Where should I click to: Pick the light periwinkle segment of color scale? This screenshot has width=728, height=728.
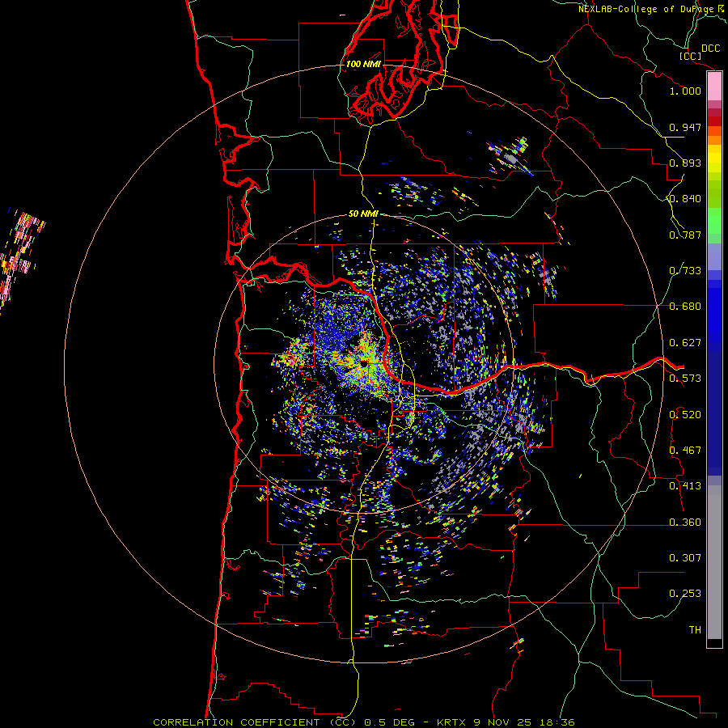(x=714, y=257)
